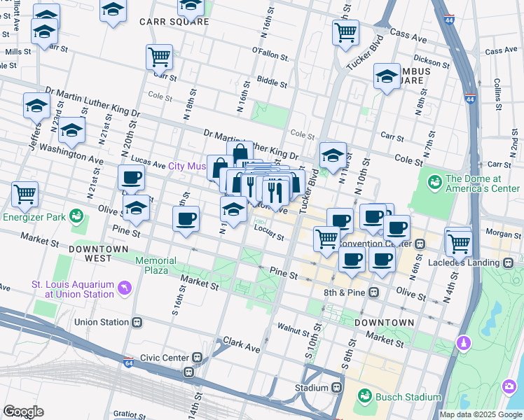Click the City Museum purple label
Viewport: 524px width, 420px height.
click(187, 166)
